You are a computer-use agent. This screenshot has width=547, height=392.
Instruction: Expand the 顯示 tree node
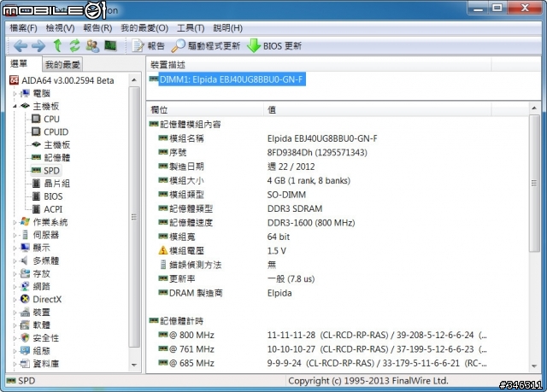click(x=15, y=248)
